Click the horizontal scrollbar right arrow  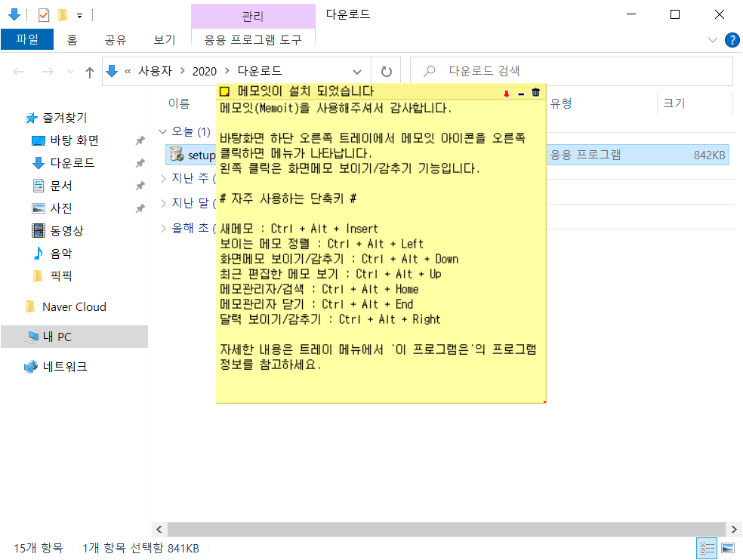pos(734,530)
